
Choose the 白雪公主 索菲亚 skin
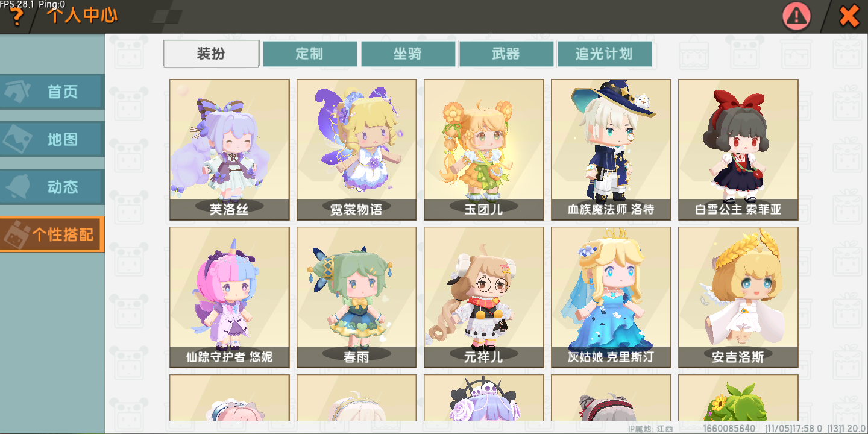pyautogui.click(x=738, y=149)
